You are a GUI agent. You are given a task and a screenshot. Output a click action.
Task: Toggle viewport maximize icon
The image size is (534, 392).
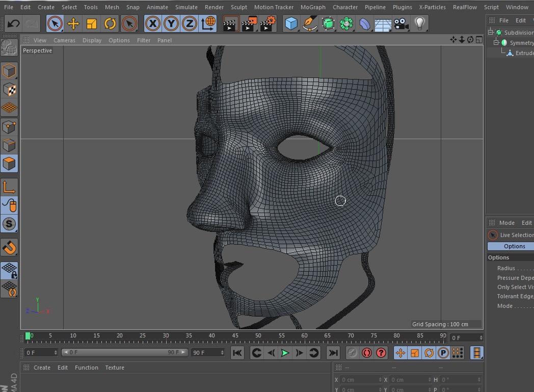tap(479, 40)
